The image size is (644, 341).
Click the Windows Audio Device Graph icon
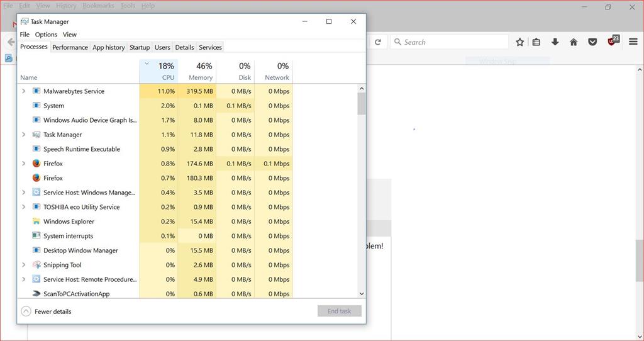tap(36, 120)
